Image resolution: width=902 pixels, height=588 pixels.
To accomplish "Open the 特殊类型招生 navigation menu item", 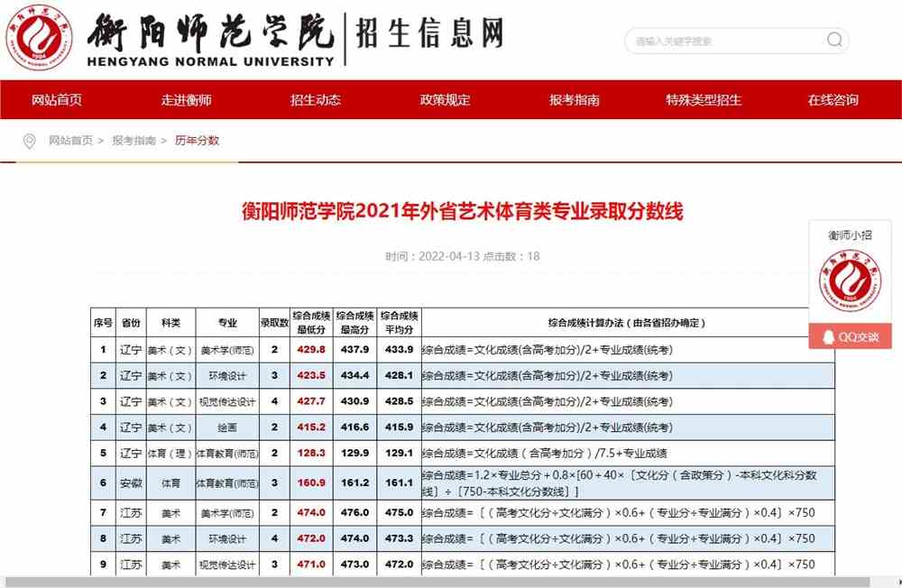I will [704, 100].
